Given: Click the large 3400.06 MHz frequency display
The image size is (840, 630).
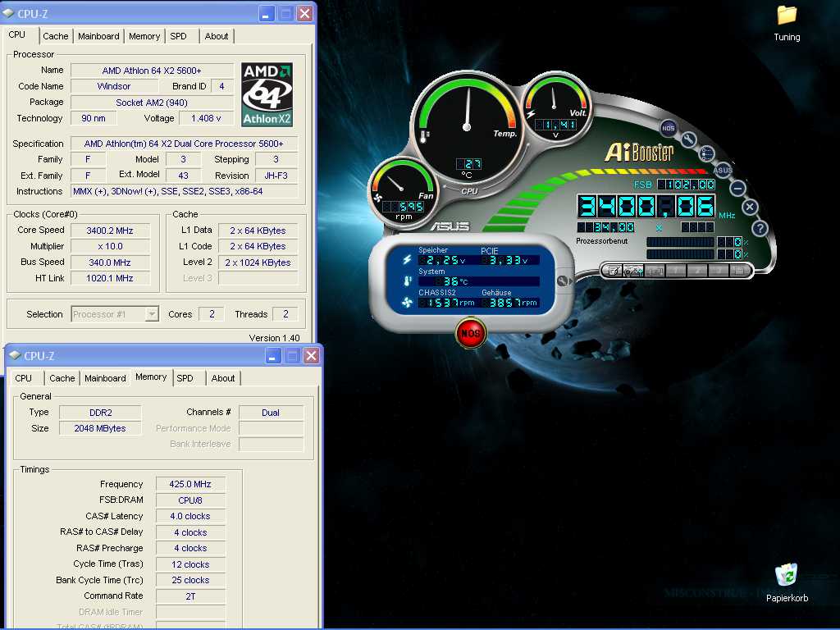Looking at the screenshot, I should [646, 206].
